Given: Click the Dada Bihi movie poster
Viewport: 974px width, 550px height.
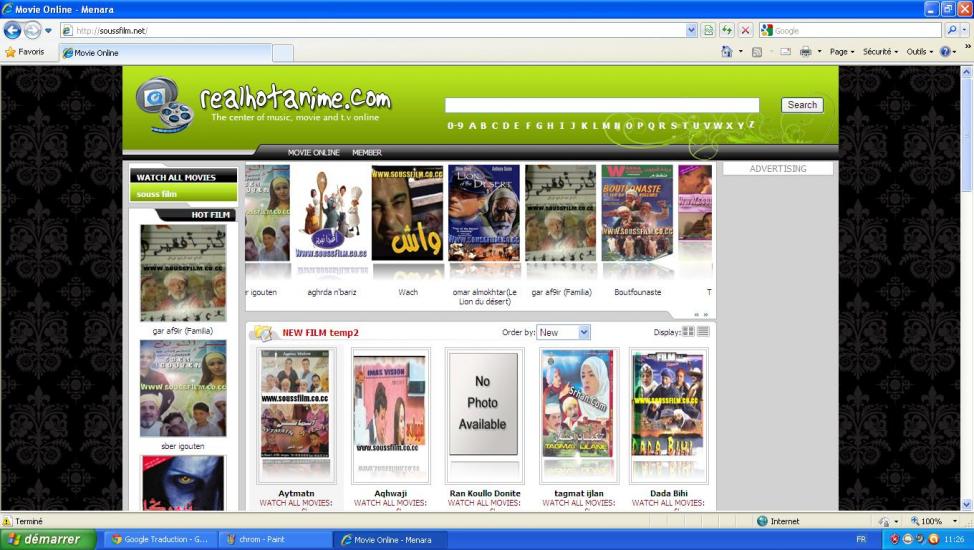Looking at the screenshot, I should coord(668,415).
